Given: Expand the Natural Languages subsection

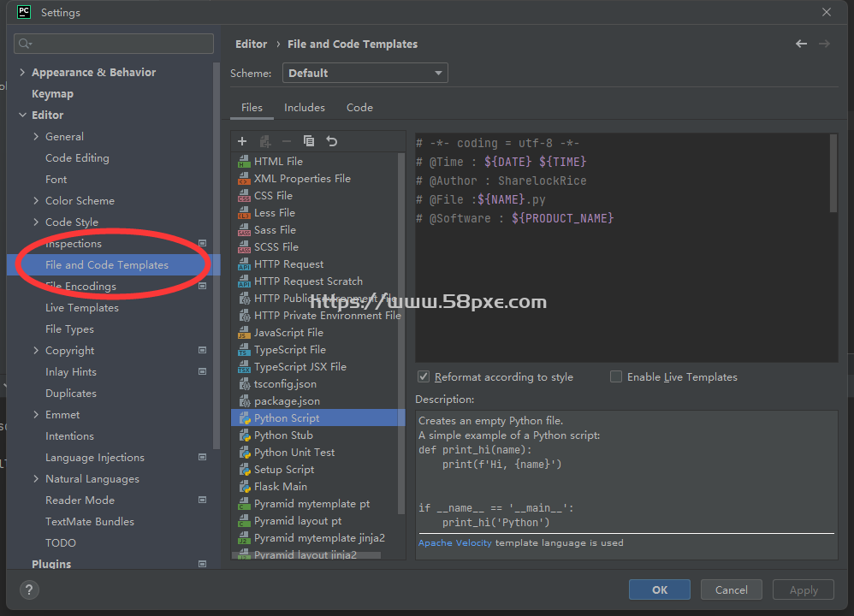Looking at the screenshot, I should click(36, 479).
